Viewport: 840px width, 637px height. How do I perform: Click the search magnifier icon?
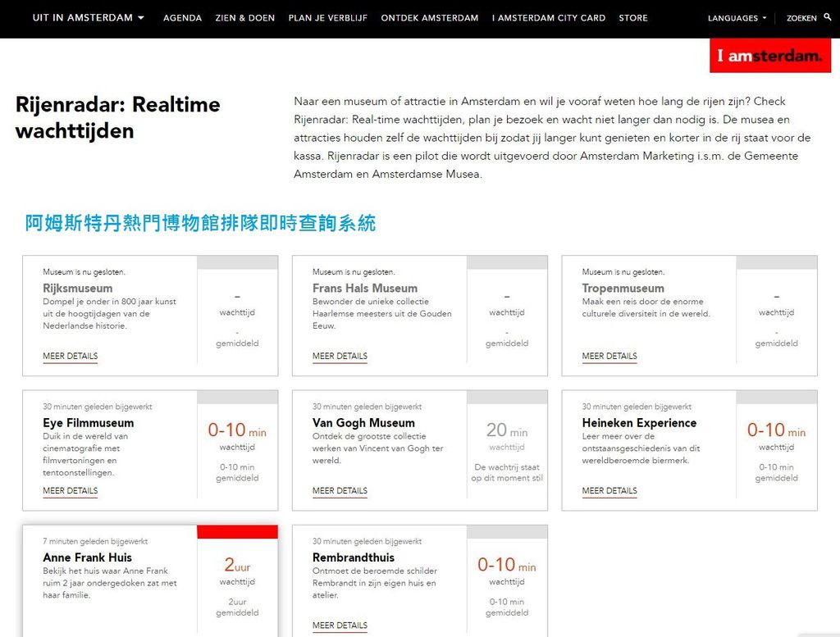(x=828, y=17)
